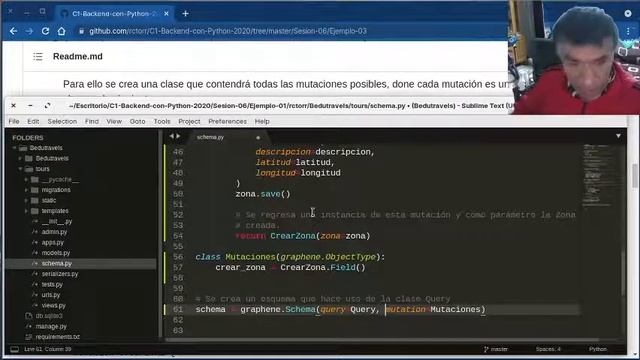The width and height of the screenshot is (640, 360).
Task: Open the browser home page
Action: pyautogui.click(x=61, y=31)
